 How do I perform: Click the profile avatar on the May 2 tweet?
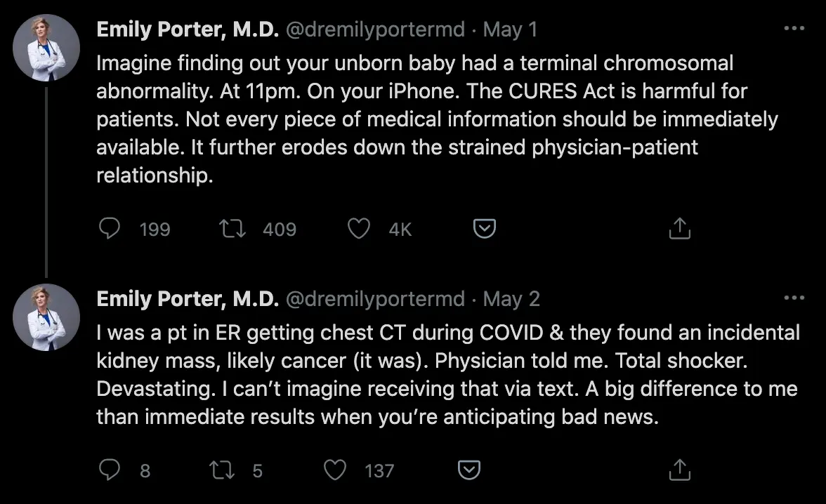tap(46, 317)
